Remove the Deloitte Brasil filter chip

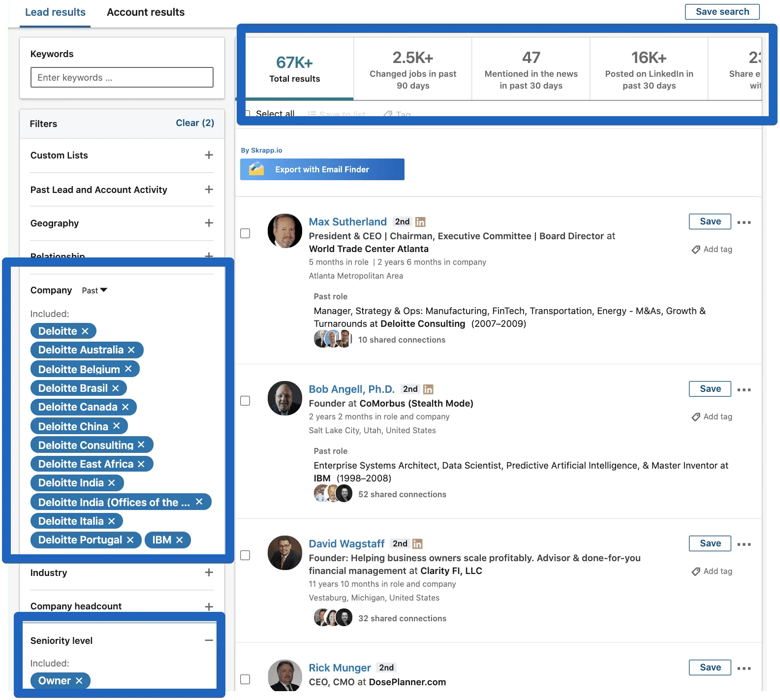pos(115,388)
